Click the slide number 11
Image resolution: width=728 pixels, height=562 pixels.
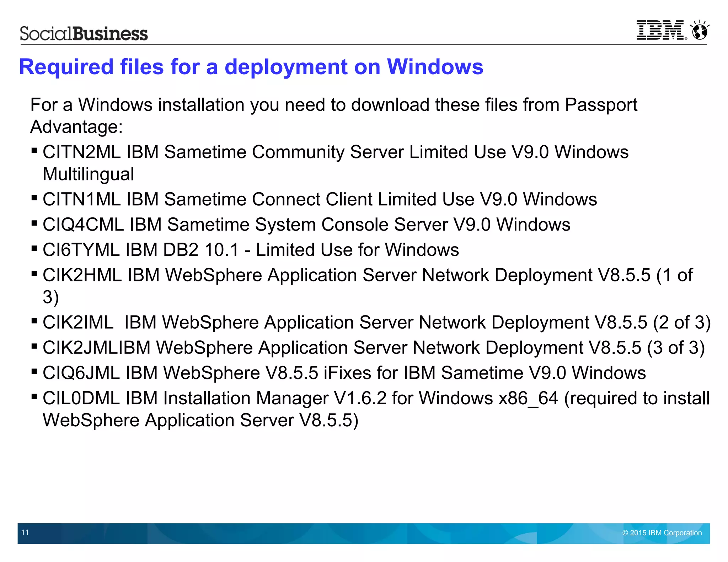tap(25, 533)
